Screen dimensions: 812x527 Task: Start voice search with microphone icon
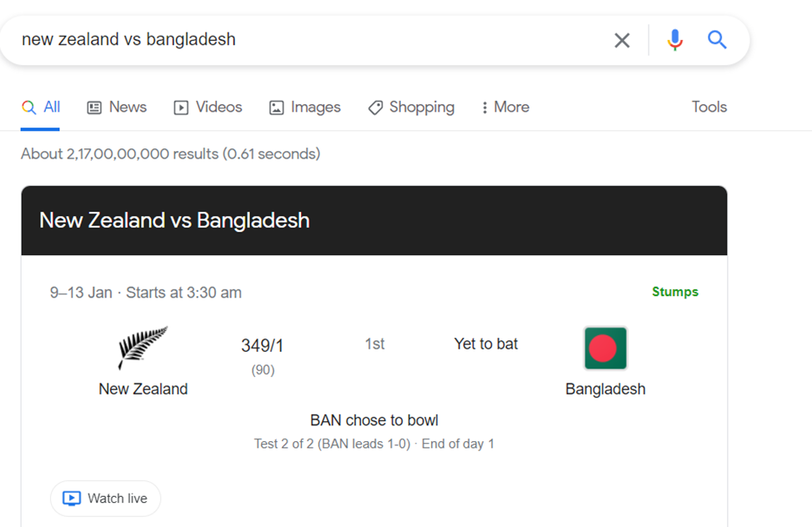click(x=674, y=40)
